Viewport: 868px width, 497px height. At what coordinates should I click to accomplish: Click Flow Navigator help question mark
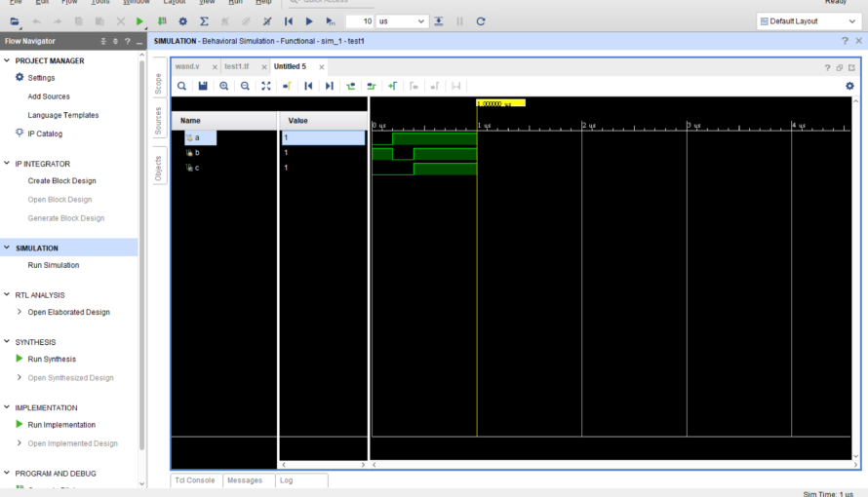pyautogui.click(x=128, y=41)
